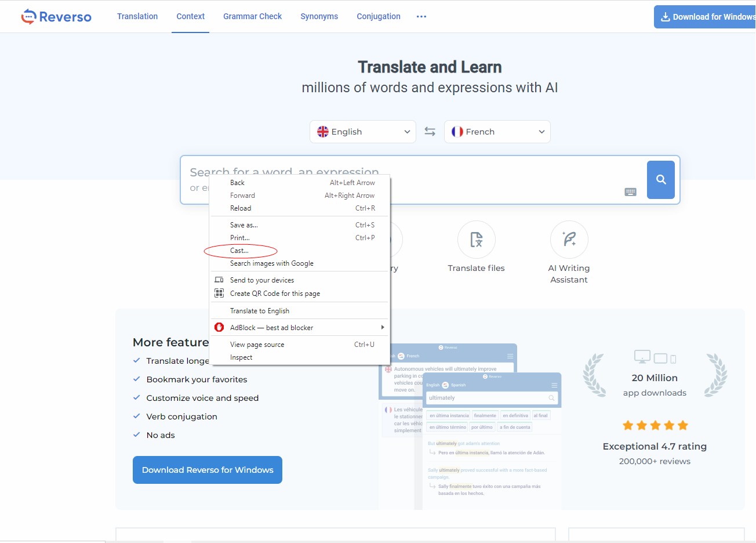Click the blue magnifier search button
Viewport: 756px width, 543px height.
661,180
